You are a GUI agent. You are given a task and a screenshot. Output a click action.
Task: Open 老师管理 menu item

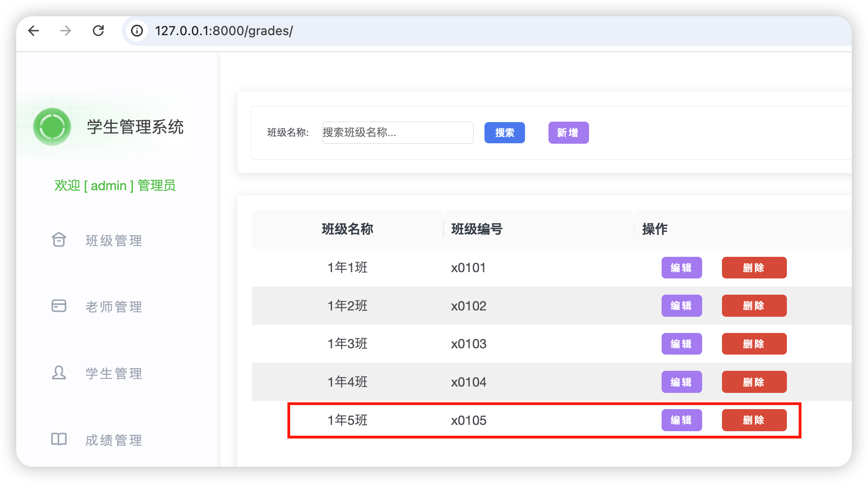tap(114, 307)
